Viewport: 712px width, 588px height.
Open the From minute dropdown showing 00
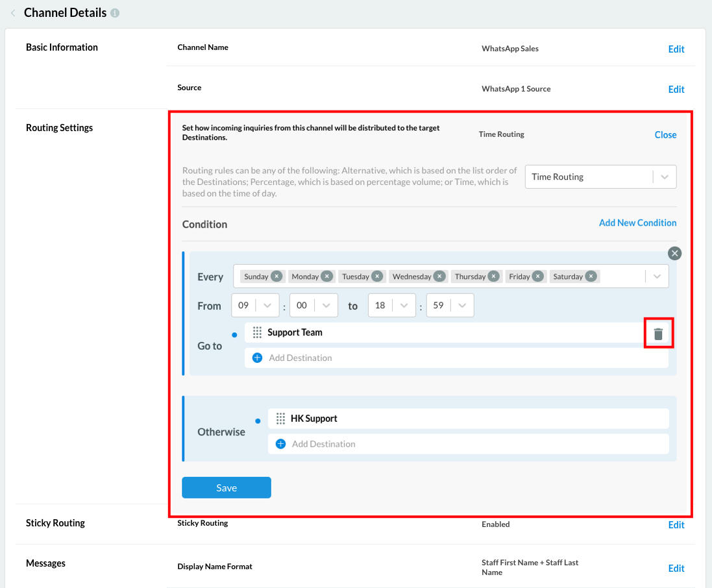tap(313, 305)
